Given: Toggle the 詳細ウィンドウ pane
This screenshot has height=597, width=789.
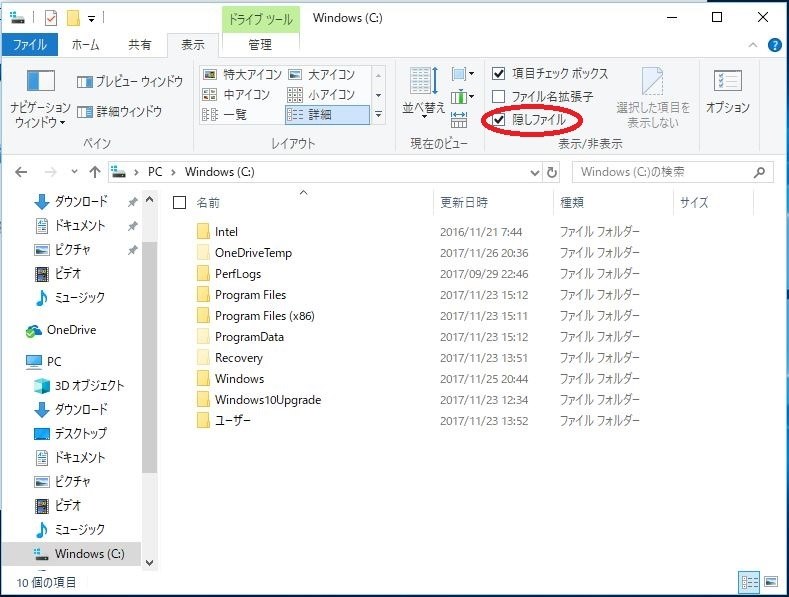Looking at the screenshot, I should [120, 111].
